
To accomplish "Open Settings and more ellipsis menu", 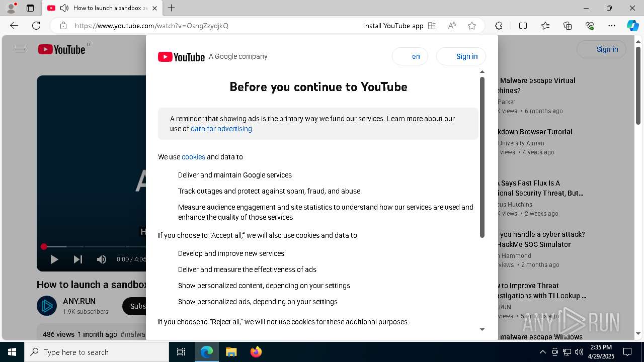I will (612, 26).
